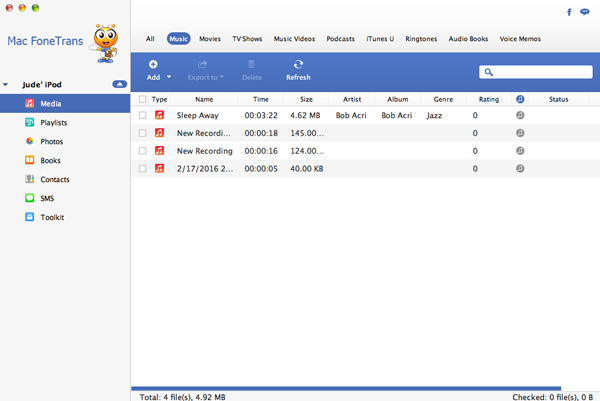This screenshot has width=600, height=401.
Task: Click the search magnifier icon
Action: 489,72
